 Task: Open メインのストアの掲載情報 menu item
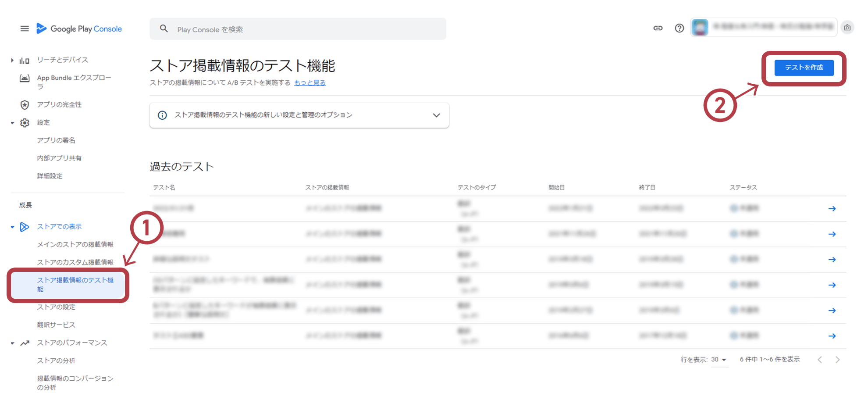pos(75,244)
